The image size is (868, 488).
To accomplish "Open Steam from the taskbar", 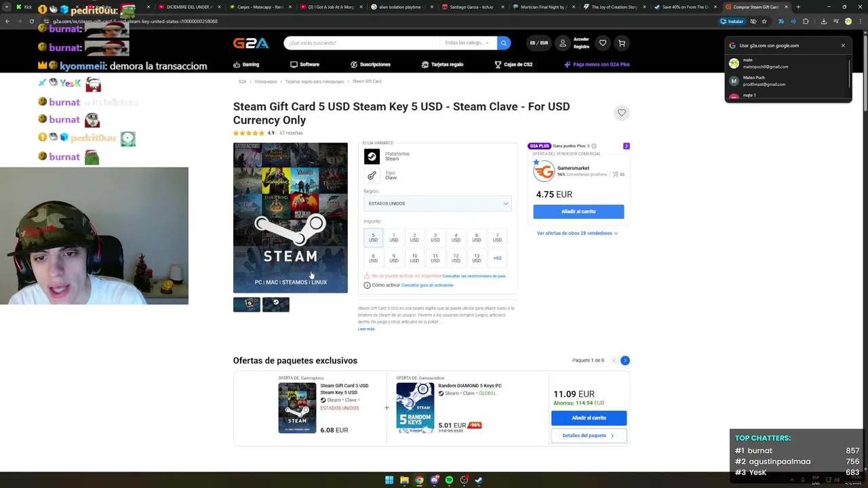I will (x=479, y=480).
